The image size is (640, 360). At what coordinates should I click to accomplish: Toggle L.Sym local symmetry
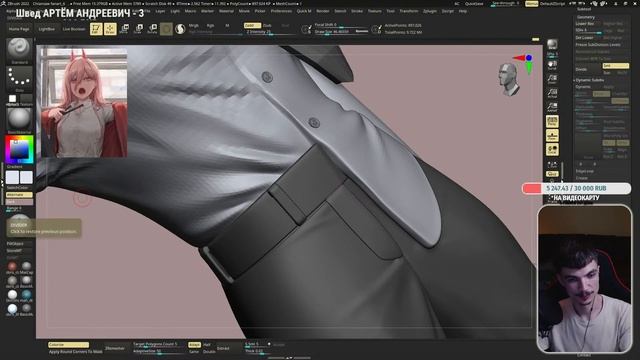click(x=552, y=165)
